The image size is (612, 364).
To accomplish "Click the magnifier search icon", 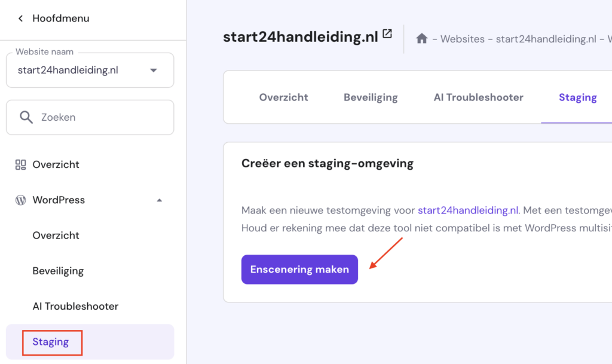I will point(26,117).
